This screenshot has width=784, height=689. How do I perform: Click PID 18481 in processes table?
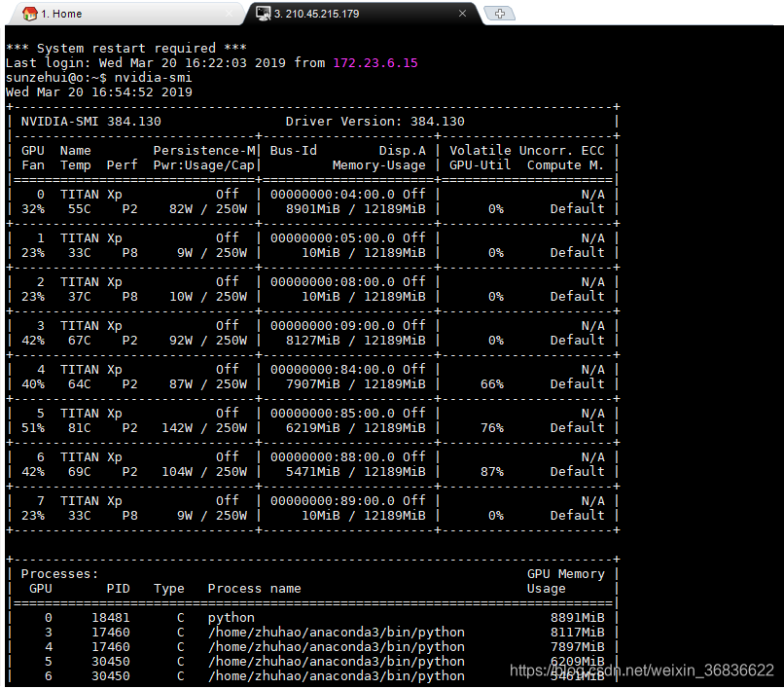pos(111,618)
